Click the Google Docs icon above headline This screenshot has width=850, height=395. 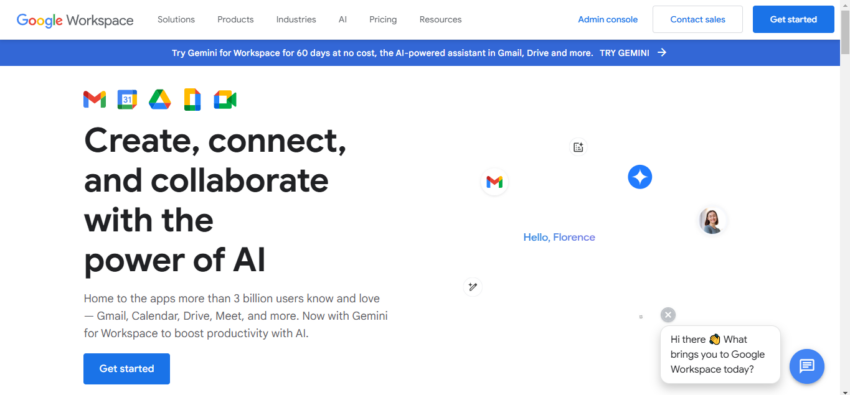pyautogui.click(x=192, y=100)
